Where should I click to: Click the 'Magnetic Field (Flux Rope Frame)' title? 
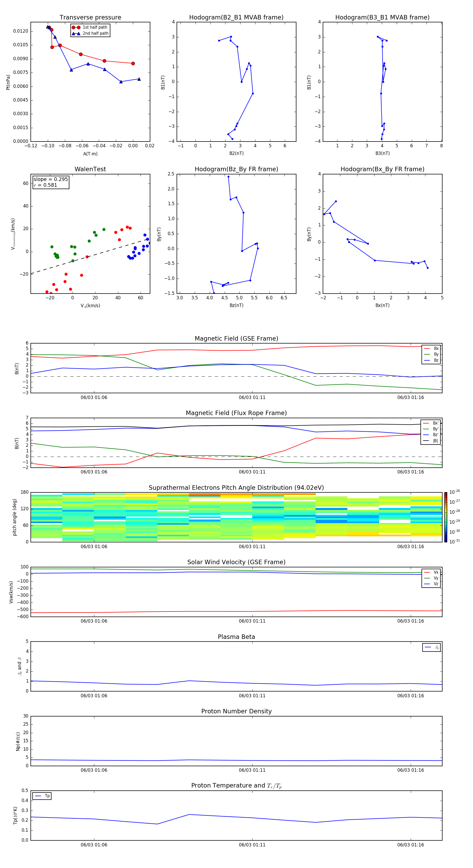coord(236,413)
